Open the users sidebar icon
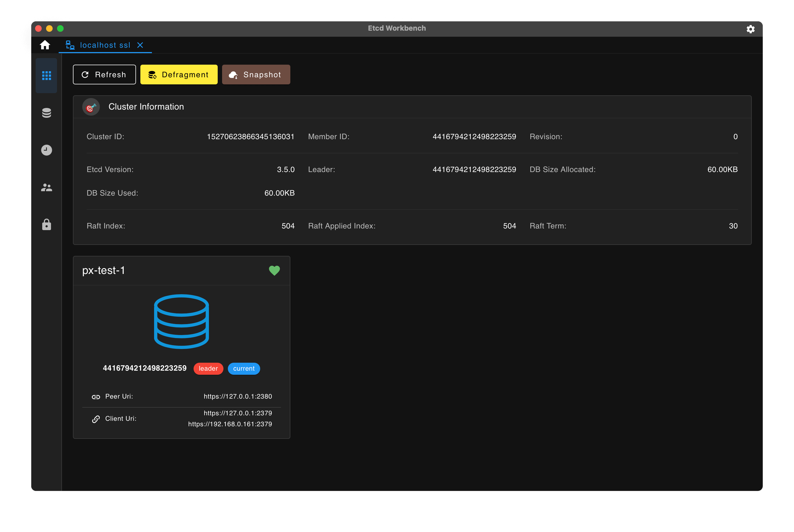The height and width of the screenshot is (532, 794). point(47,187)
